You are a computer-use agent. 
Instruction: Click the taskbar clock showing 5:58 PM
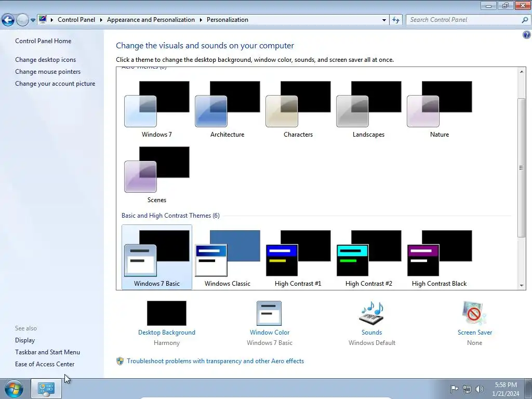(x=506, y=389)
